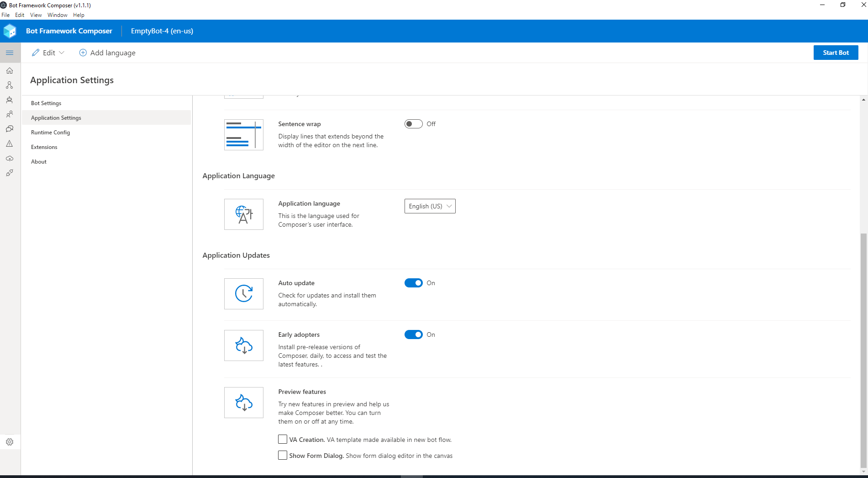Open the View menu

[x=36, y=15]
